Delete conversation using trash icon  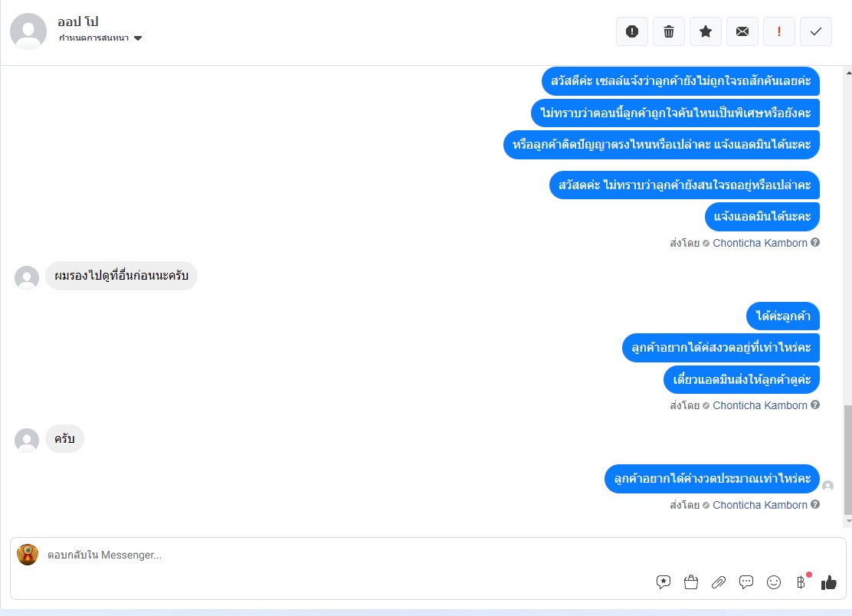pyautogui.click(x=669, y=31)
